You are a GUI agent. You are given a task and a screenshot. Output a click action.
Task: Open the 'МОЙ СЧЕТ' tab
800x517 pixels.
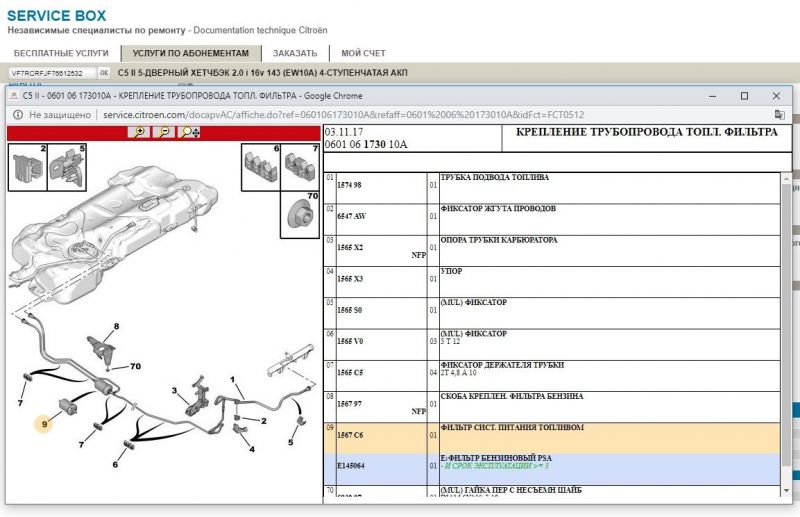click(363, 53)
